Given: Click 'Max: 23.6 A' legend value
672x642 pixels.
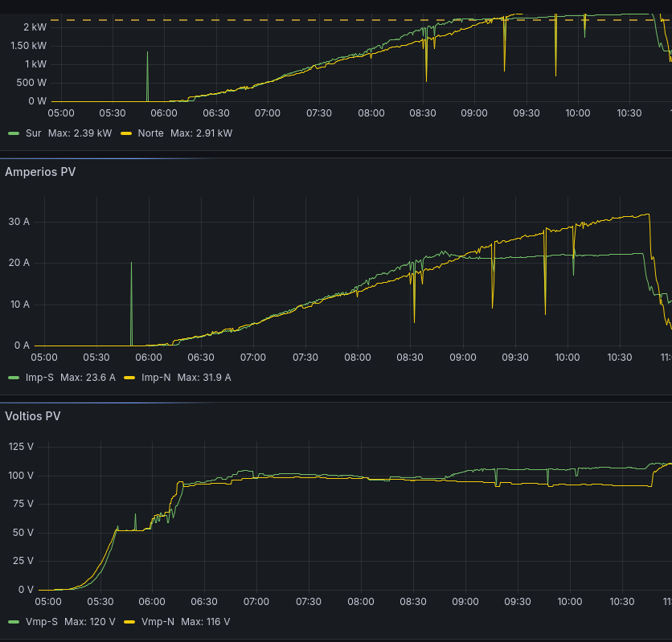Looking at the screenshot, I should click(88, 378).
